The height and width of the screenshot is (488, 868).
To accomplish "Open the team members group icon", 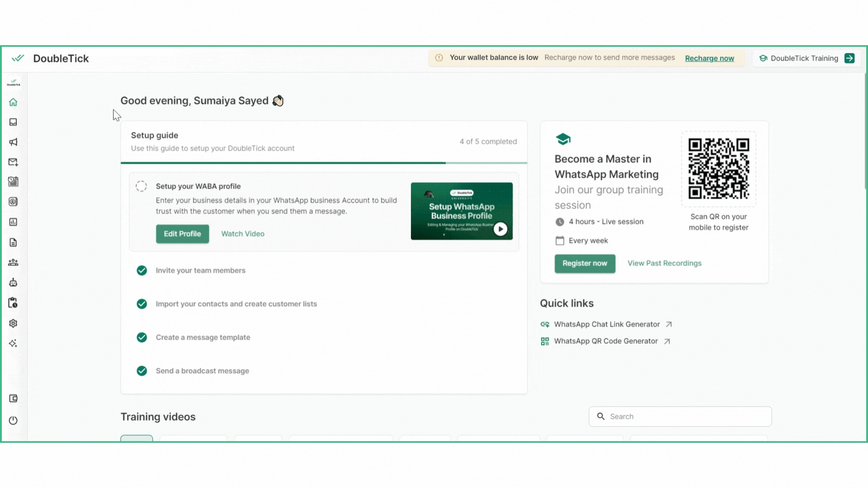I will tap(13, 262).
